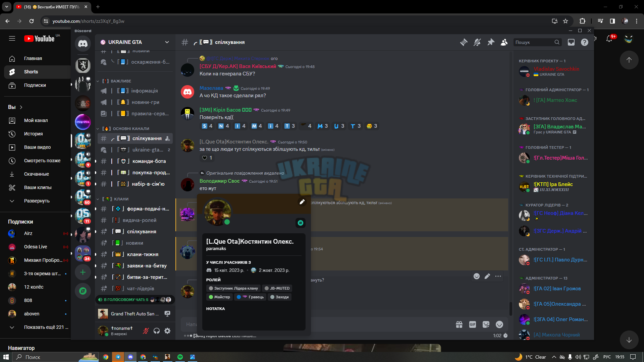This screenshot has width=644, height=362.
Task: Toggle channel notification mute bell
Action: tap(477, 42)
